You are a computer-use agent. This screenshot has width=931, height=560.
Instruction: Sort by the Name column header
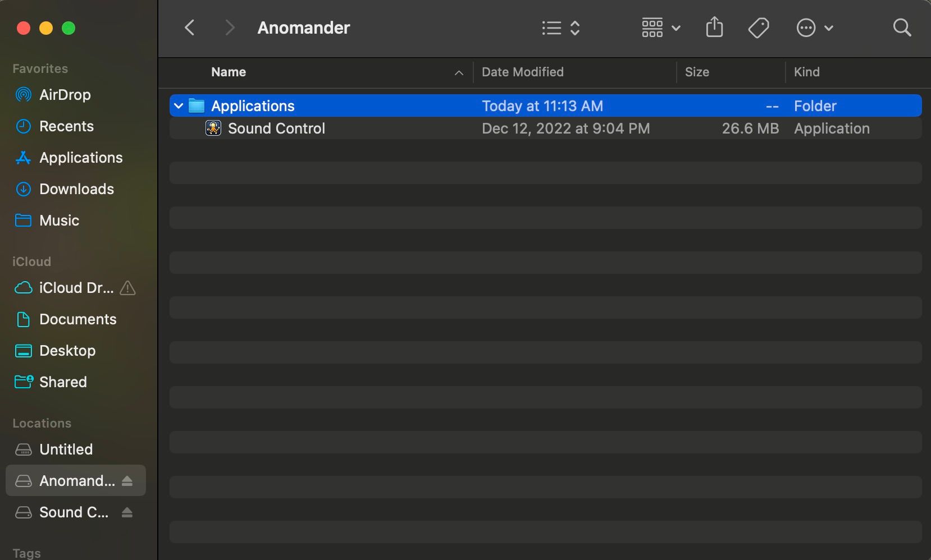point(229,72)
